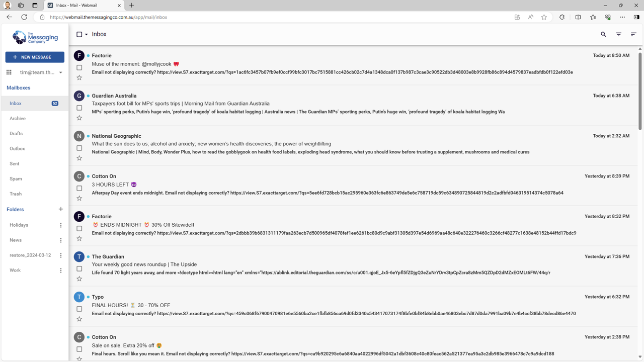Tick the select all messages checkbox
The height and width of the screenshot is (362, 644).
(x=79, y=34)
